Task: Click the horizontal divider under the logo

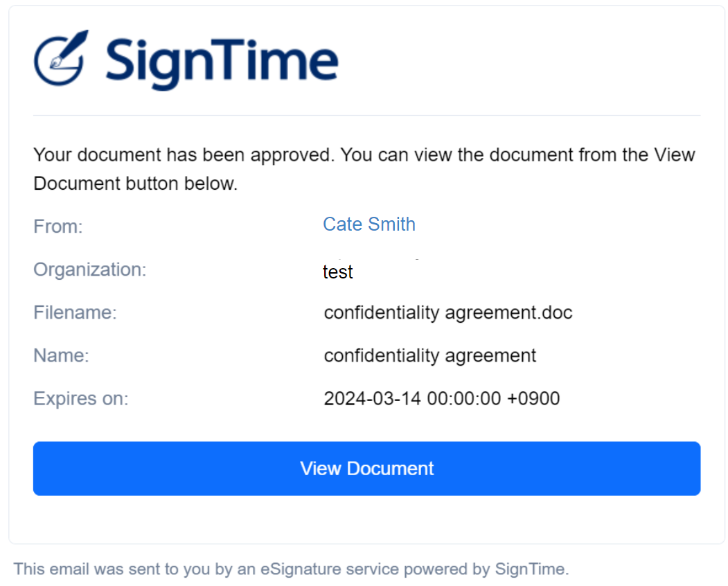Action: tap(367, 115)
